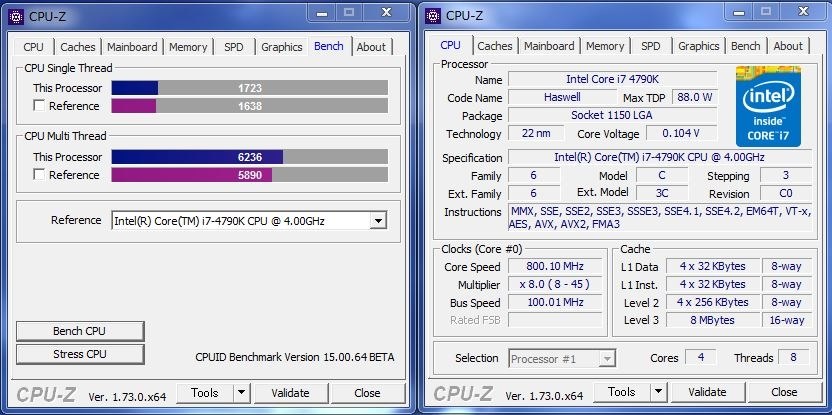This screenshot has width=832, height=415.
Task: Click the Bench CPU button
Action: (x=80, y=331)
